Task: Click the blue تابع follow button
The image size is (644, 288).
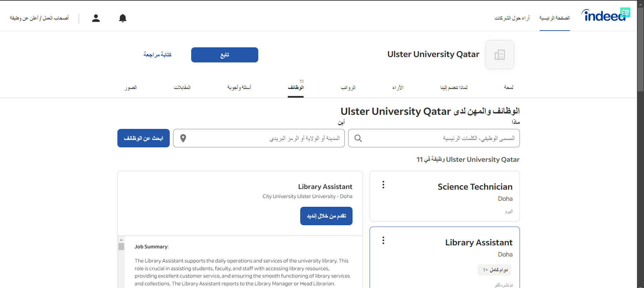Action: pyautogui.click(x=225, y=55)
